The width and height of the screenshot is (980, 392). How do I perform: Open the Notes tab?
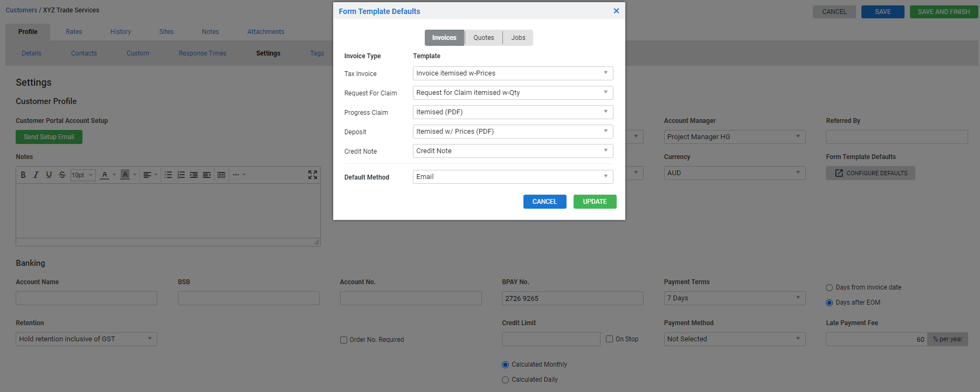coord(210,32)
